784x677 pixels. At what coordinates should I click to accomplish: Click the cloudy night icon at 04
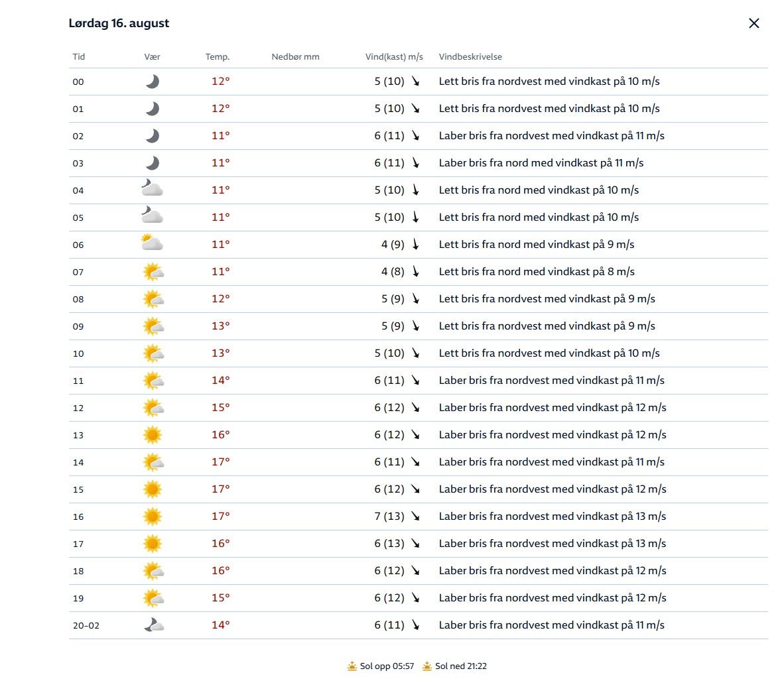pyautogui.click(x=152, y=190)
